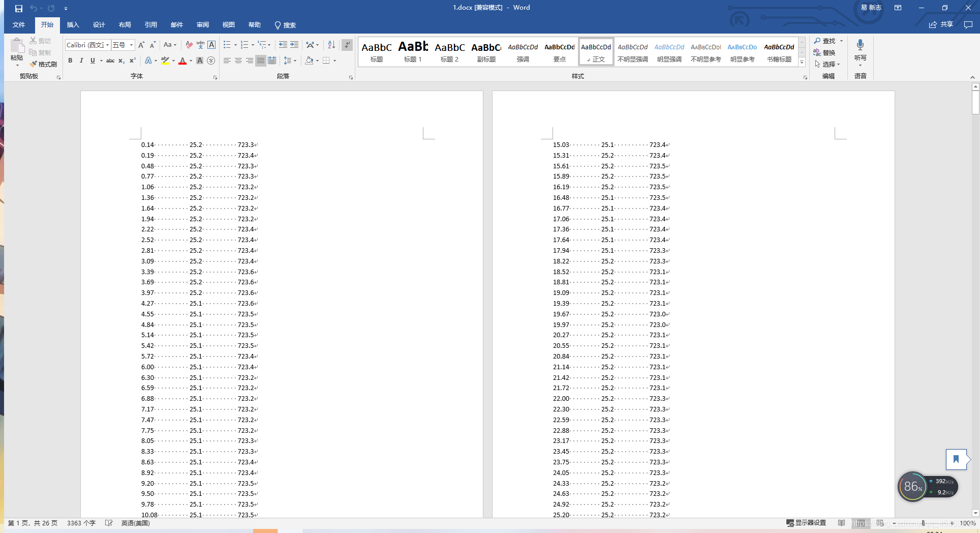The width and height of the screenshot is (980, 533).
Task: Open the Select (选择) dropdown
Action: pyautogui.click(x=827, y=64)
